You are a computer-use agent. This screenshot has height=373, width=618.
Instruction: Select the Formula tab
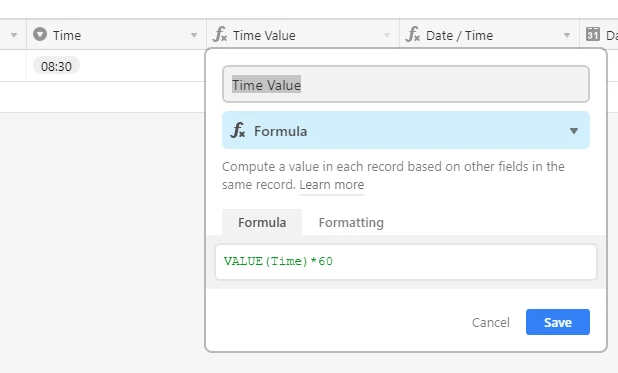(262, 222)
